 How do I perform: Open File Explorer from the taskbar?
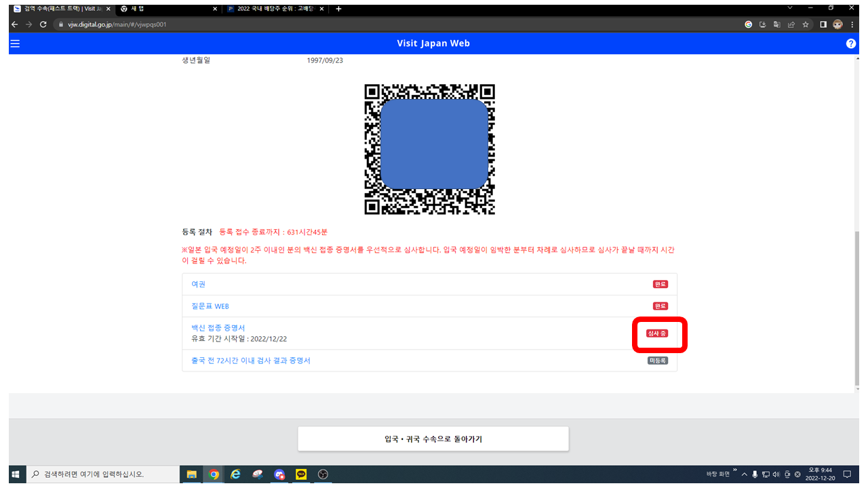pos(192,474)
